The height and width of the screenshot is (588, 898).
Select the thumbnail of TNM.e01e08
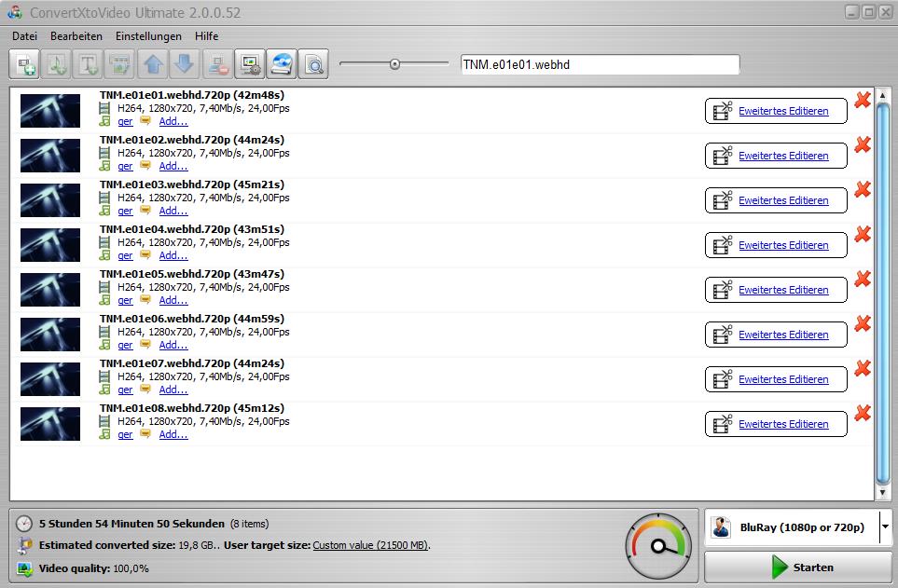point(50,424)
